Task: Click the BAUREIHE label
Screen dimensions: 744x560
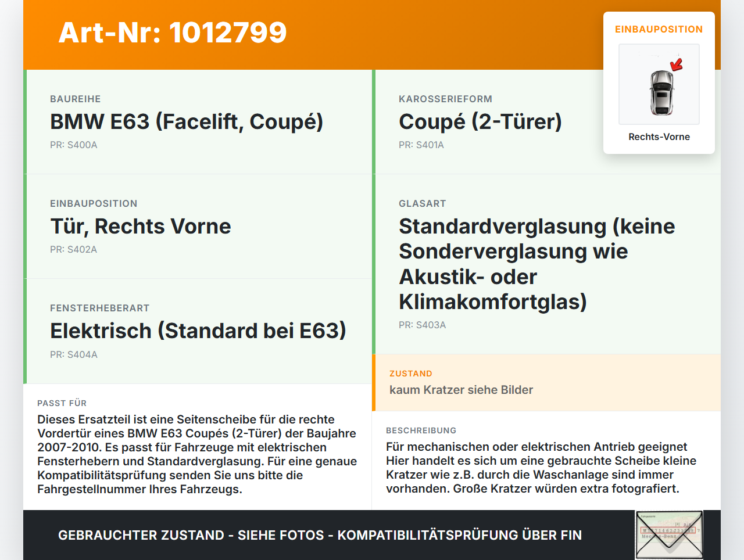Action: (76, 99)
